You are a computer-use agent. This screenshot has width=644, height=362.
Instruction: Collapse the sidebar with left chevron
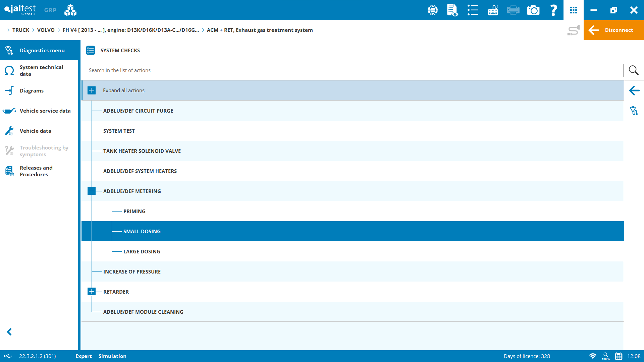9,332
